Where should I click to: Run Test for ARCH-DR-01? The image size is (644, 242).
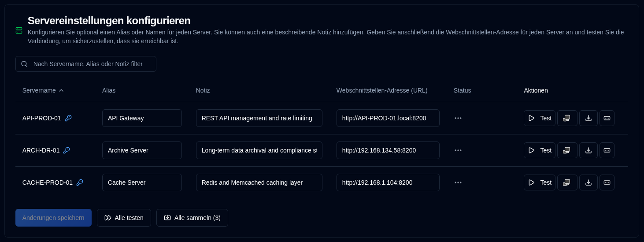pyautogui.click(x=540, y=150)
